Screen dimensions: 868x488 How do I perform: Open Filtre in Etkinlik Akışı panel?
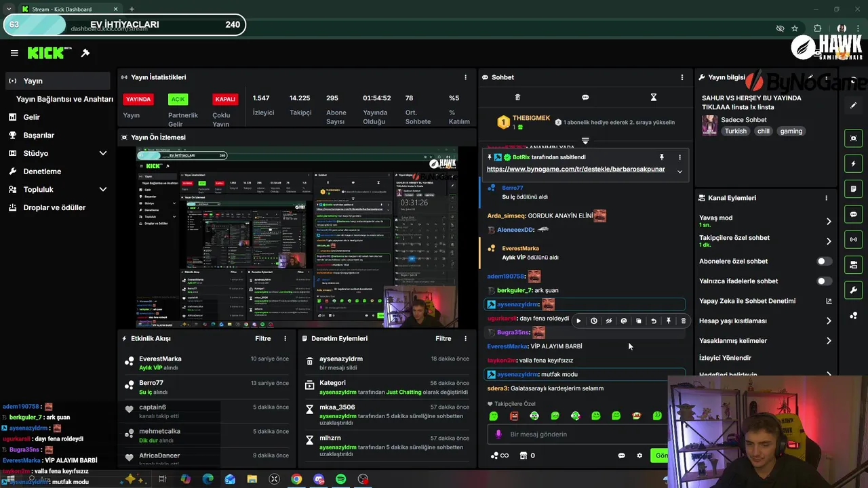tap(262, 338)
